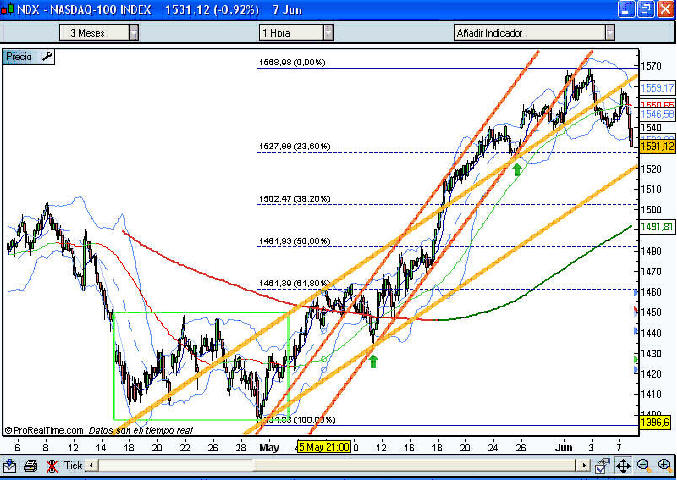Print the chart using the printer icon
Viewport: 677px width, 480px height.
pos(31,466)
